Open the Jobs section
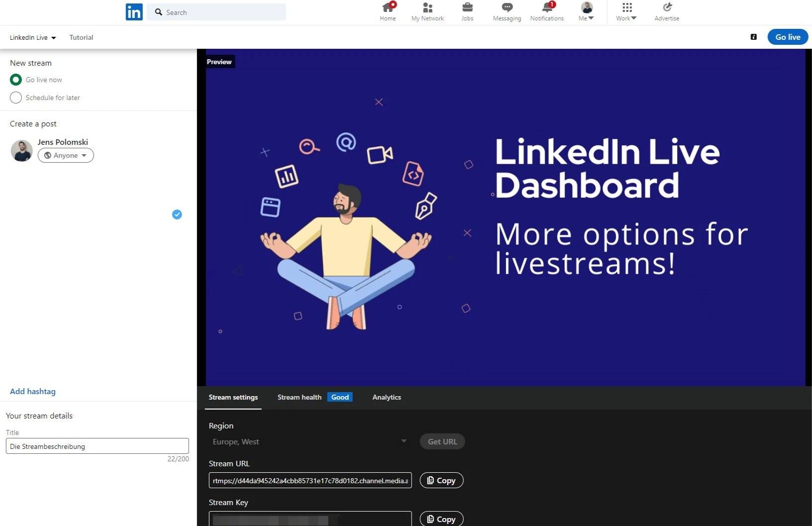This screenshot has height=526, width=812. 467,12
